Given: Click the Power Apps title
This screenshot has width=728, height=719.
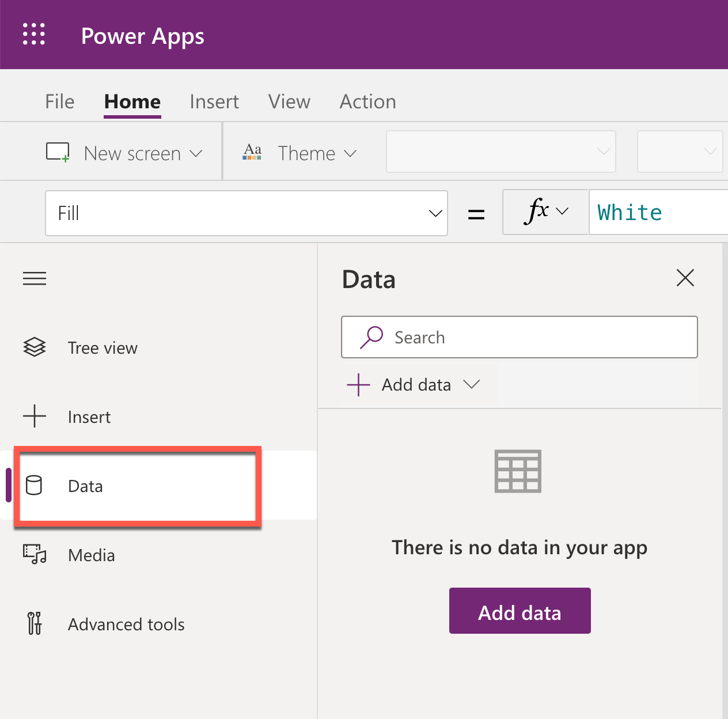Looking at the screenshot, I should click(x=143, y=36).
